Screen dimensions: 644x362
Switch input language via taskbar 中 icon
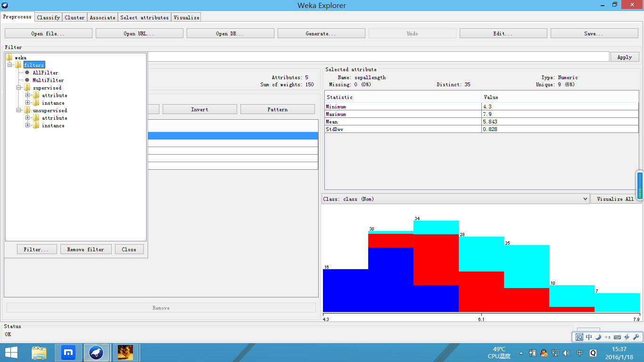tap(579, 353)
